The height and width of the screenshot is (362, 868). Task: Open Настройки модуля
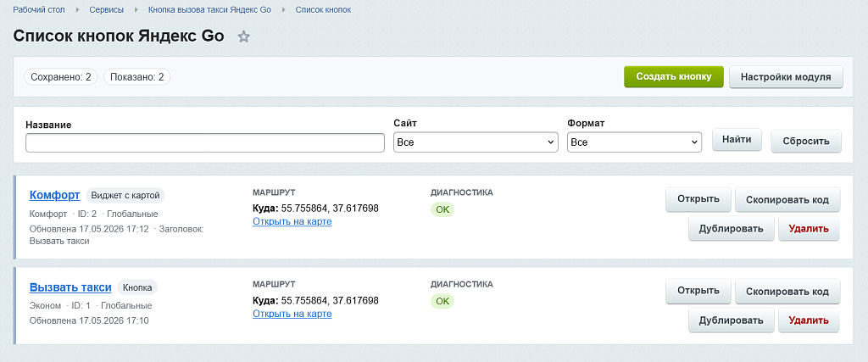tap(786, 77)
